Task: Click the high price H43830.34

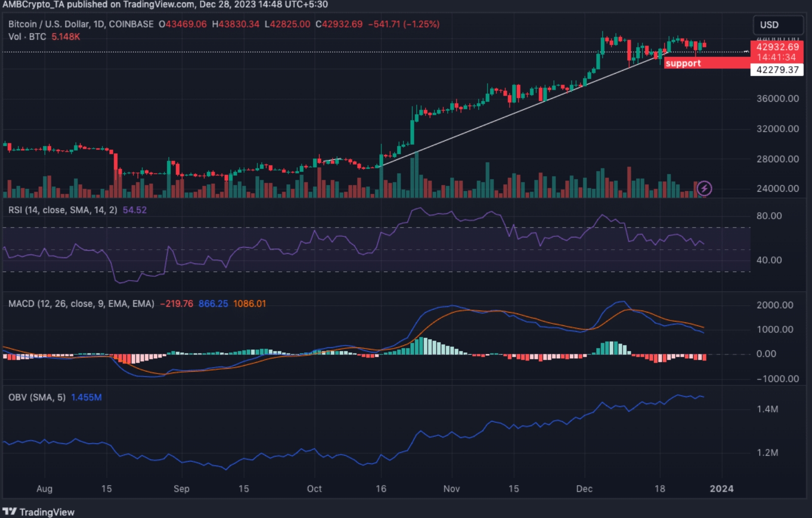Action: 236,24
